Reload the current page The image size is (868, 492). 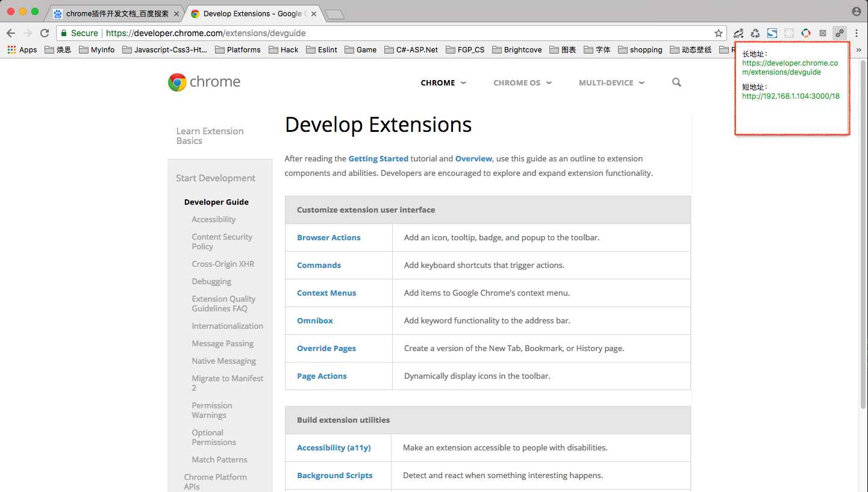[45, 33]
